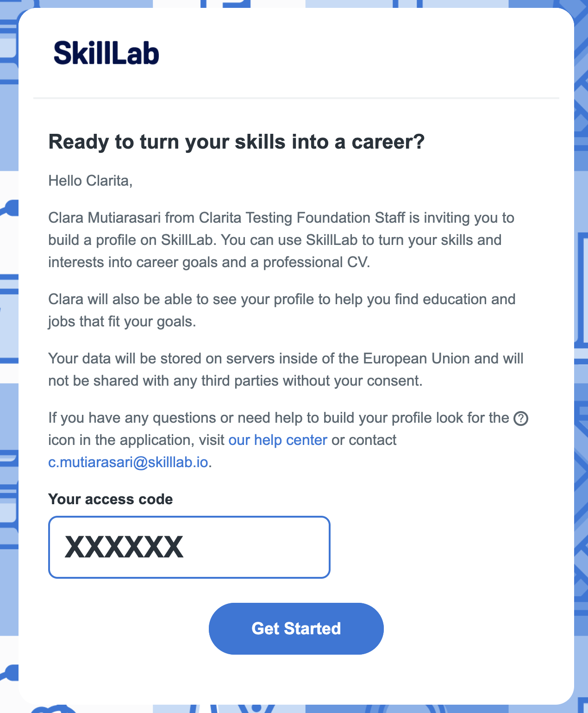
Task: Click the 'Ready to turn your skills' heading
Action: [x=237, y=142]
